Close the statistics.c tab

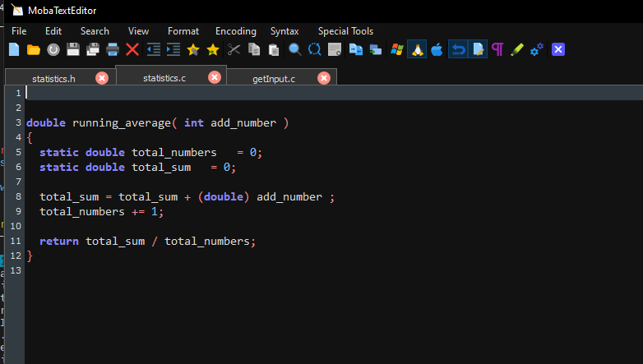click(x=214, y=77)
